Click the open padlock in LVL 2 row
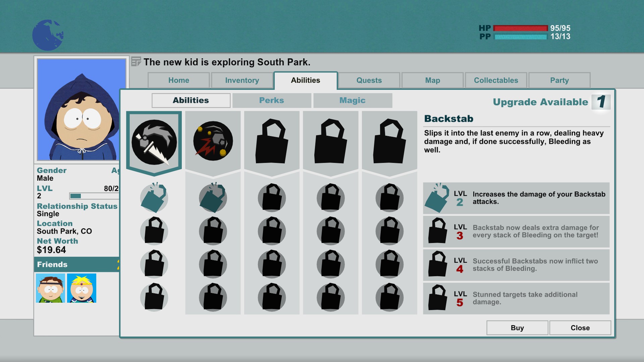The image size is (644, 362). (x=437, y=198)
